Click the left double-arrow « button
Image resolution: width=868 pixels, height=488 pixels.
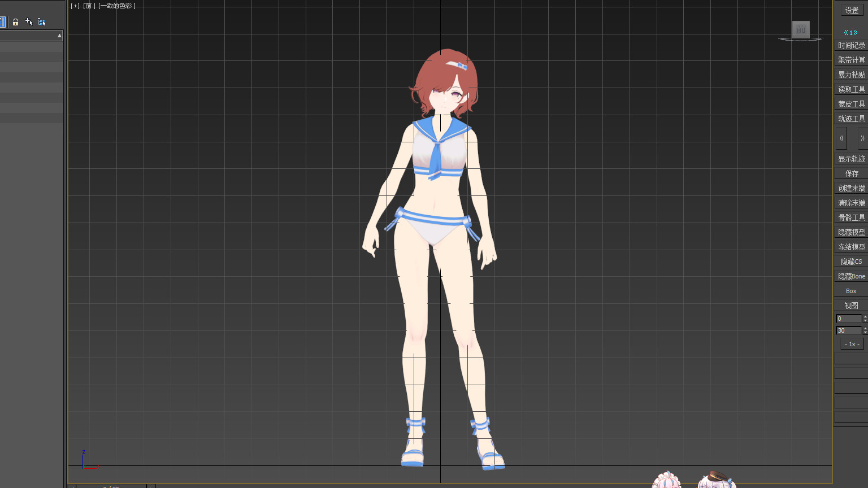click(841, 138)
